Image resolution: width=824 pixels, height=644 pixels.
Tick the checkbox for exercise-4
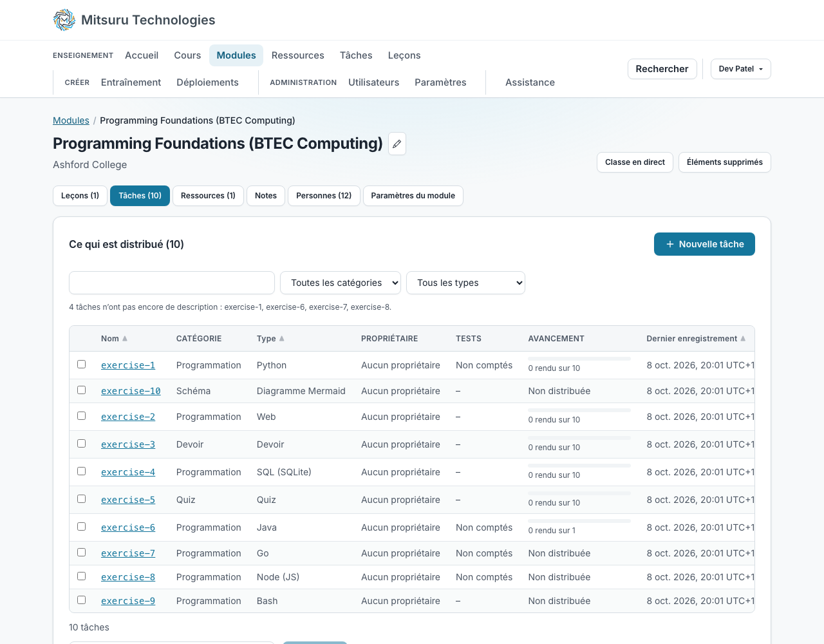[82, 471]
